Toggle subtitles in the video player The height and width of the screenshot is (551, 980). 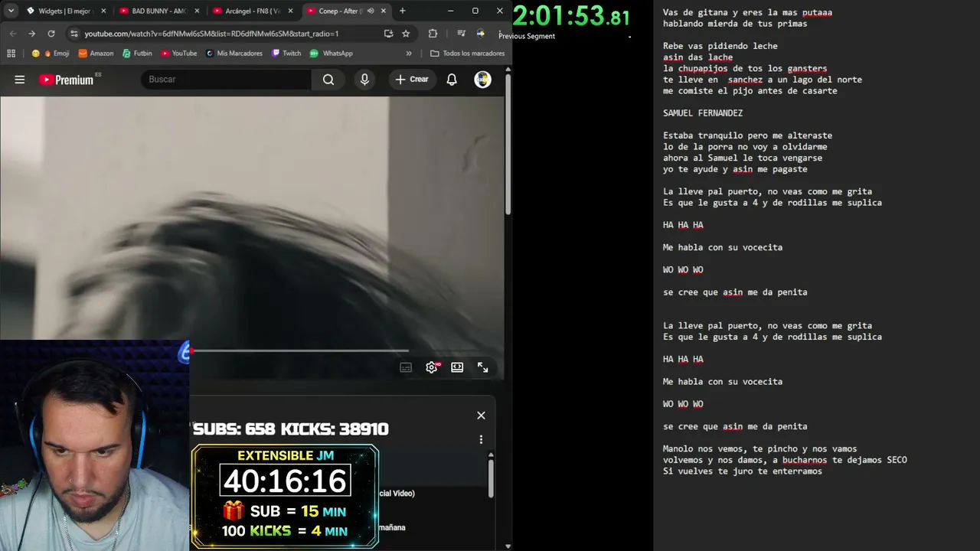click(406, 367)
